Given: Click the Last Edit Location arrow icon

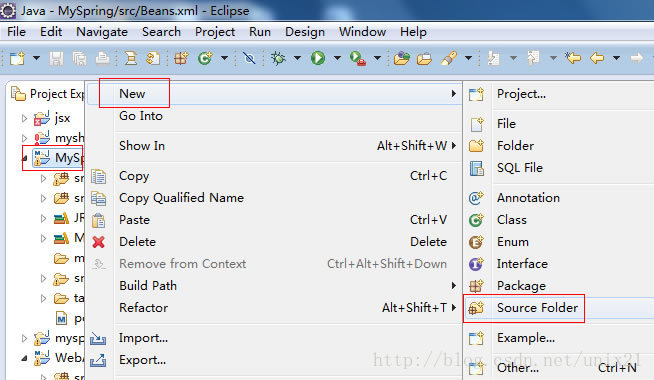Looking at the screenshot, I should (573, 57).
